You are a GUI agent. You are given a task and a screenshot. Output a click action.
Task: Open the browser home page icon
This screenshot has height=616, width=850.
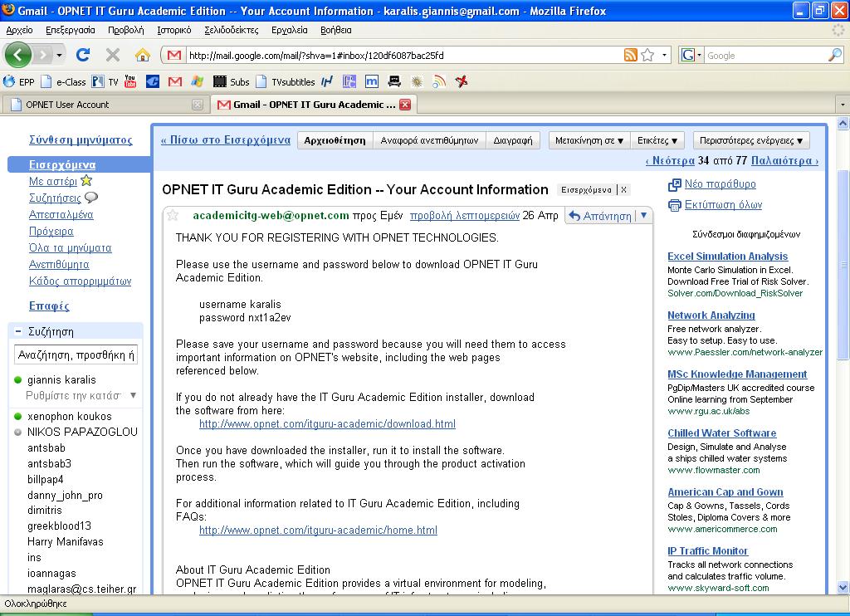click(143, 55)
